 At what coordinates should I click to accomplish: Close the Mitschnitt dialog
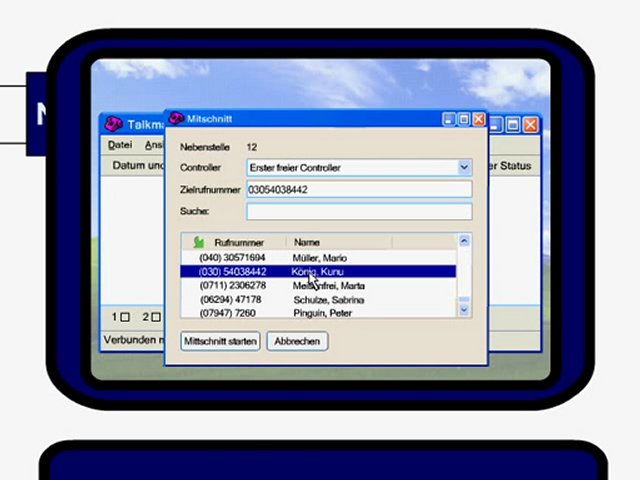pos(479,119)
